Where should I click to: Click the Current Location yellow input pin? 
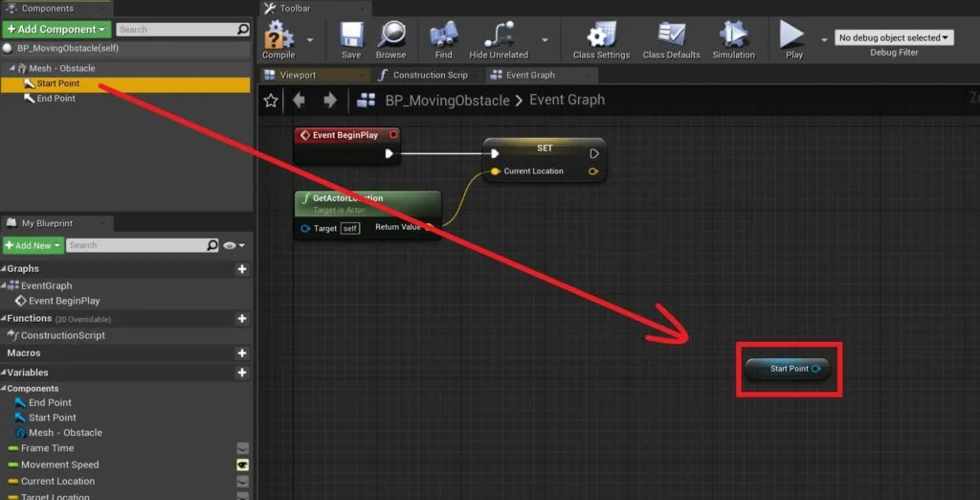[x=495, y=171]
